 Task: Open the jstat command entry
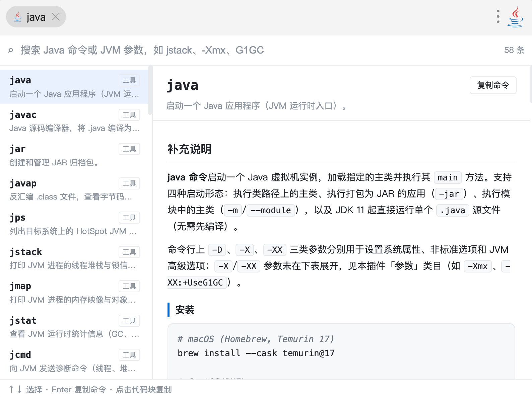[x=74, y=327]
